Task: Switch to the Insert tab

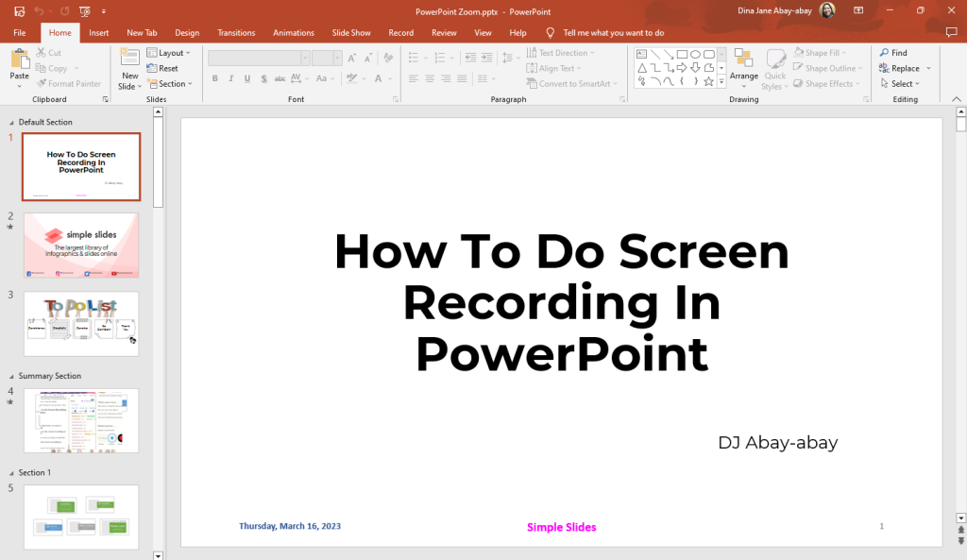Action: pyautogui.click(x=98, y=33)
